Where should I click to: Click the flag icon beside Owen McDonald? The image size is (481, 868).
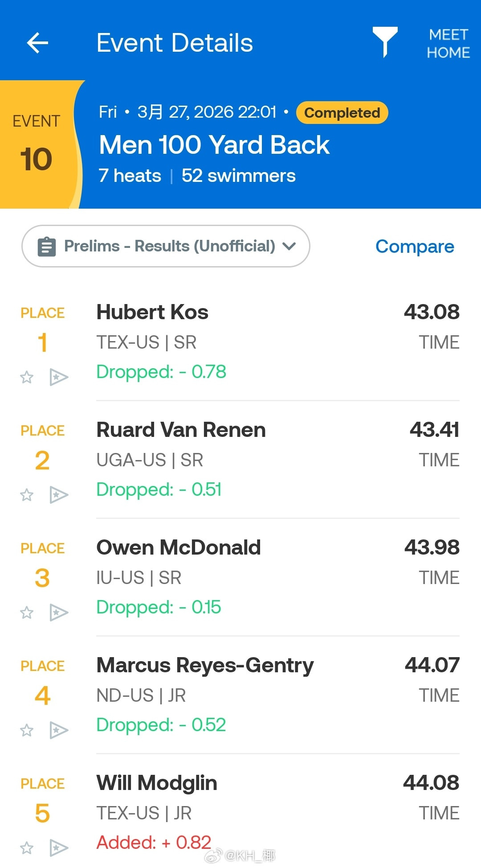click(58, 613)
